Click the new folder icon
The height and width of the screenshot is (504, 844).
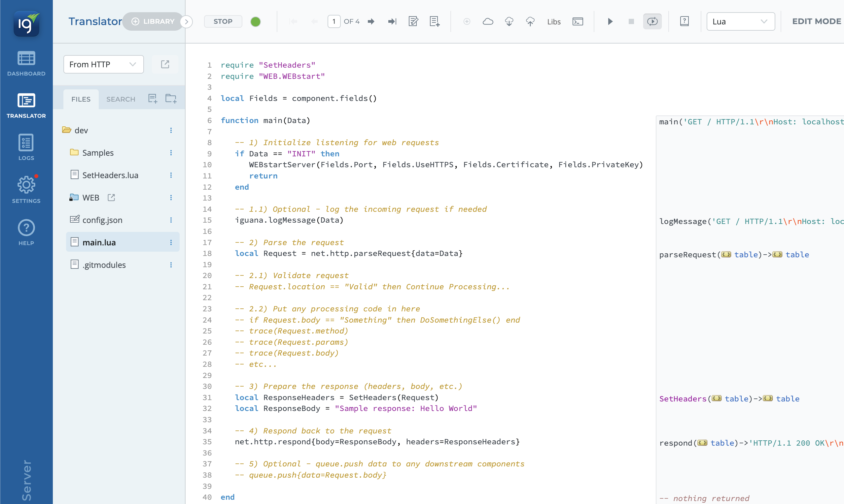[171, 99]
